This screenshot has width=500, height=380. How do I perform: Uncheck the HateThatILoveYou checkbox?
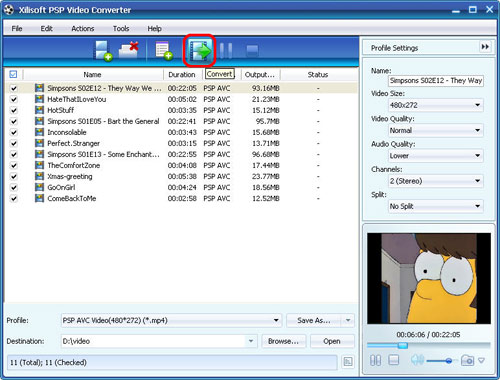tap(14, 99)
